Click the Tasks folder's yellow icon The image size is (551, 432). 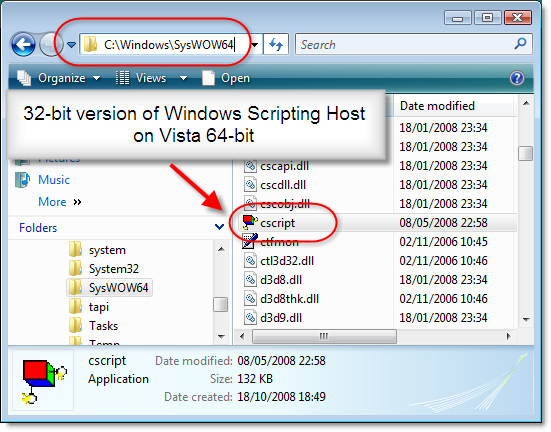pyautogui.click(x=75, y=325)
